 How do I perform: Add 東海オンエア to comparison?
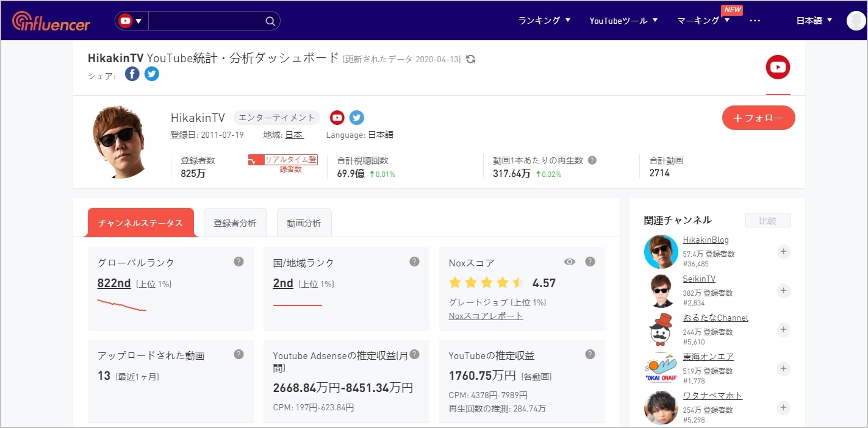pos(784,368)
